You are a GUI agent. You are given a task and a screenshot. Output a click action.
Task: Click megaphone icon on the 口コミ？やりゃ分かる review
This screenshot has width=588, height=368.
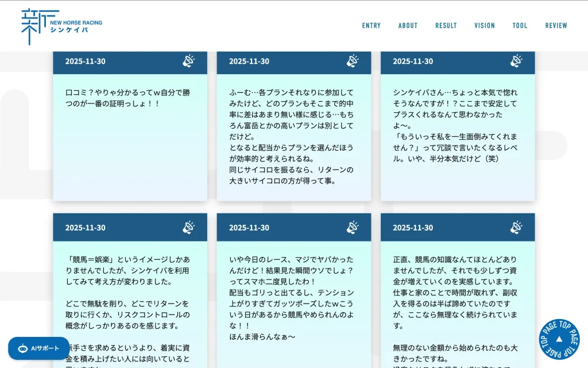[188, 61]
